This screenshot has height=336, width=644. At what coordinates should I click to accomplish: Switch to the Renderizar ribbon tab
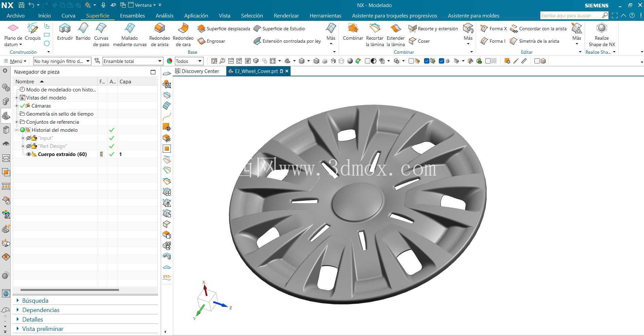tap(286, 15)
